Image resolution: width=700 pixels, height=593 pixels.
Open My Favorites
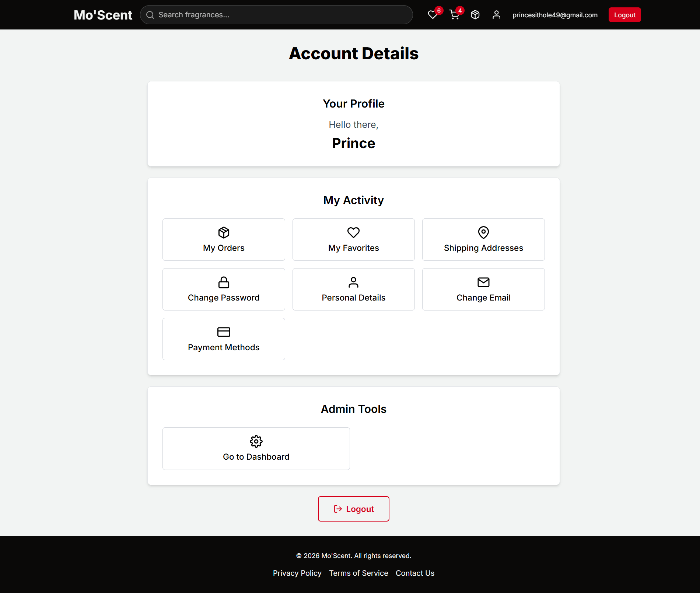[353, 239]
